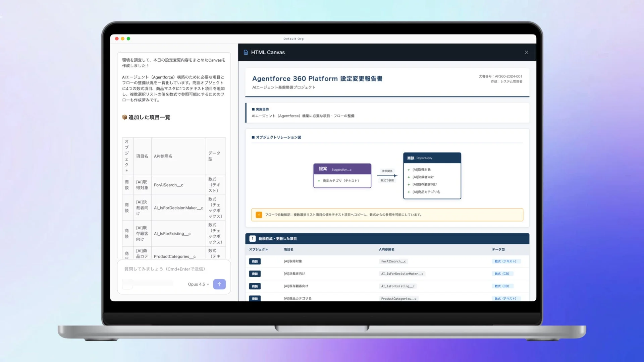
Task: Click the 実施目的 section heading
Action: tap(262, 109)
